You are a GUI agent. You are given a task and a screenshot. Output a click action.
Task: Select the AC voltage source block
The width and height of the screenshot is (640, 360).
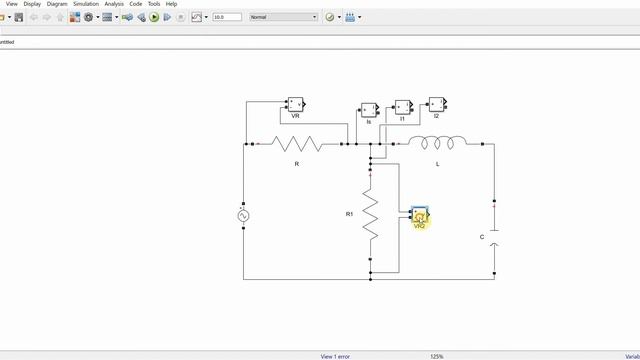tap(243, 216)
